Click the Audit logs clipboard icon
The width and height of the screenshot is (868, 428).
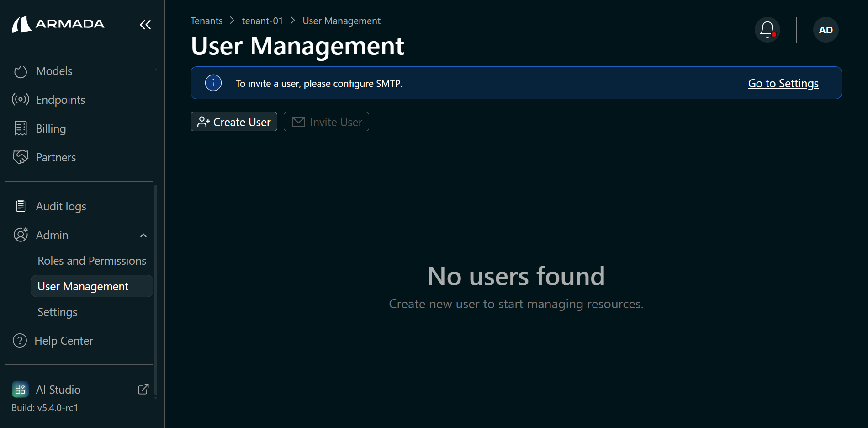21,206
